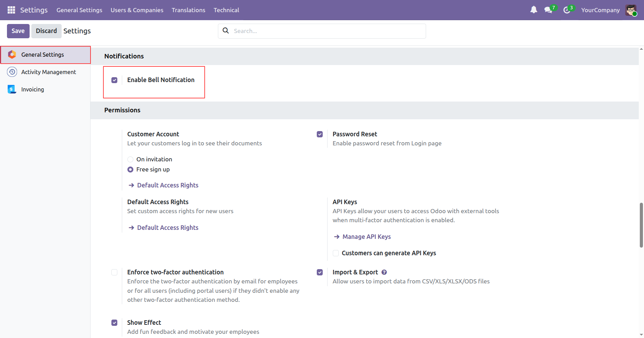Click the Notifications section header
Image resolution: width=644 pixels, height=338 pixels.
[x=124, y=56]
